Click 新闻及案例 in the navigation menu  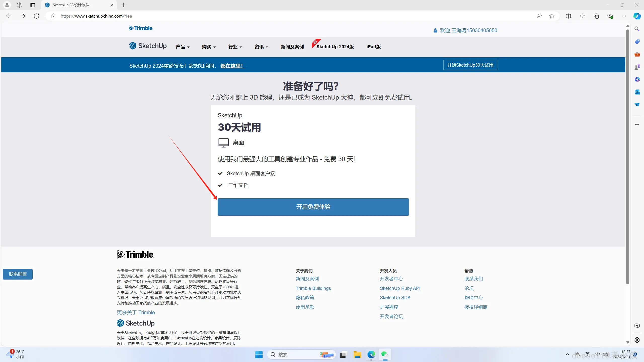click(x=292, y=47)
